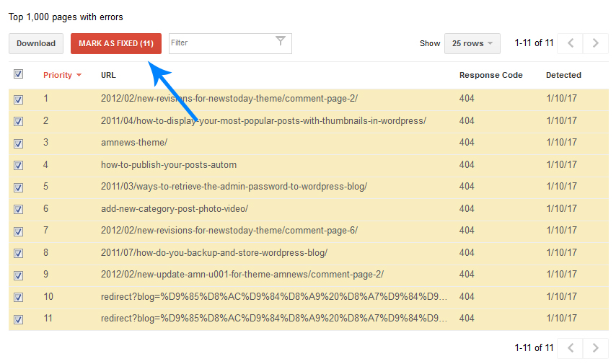Click 'Top 1,000 pages with errors' heading

coord(66,17)
